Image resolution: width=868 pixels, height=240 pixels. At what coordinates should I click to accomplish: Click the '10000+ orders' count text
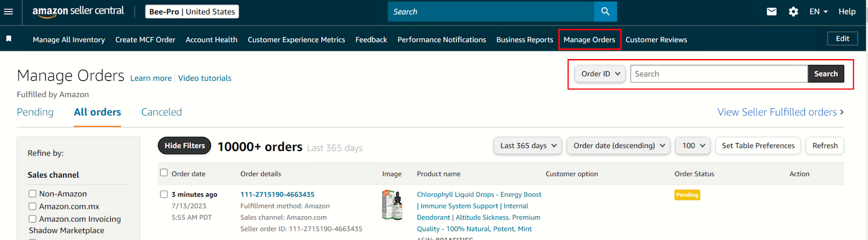pos(260,147)
